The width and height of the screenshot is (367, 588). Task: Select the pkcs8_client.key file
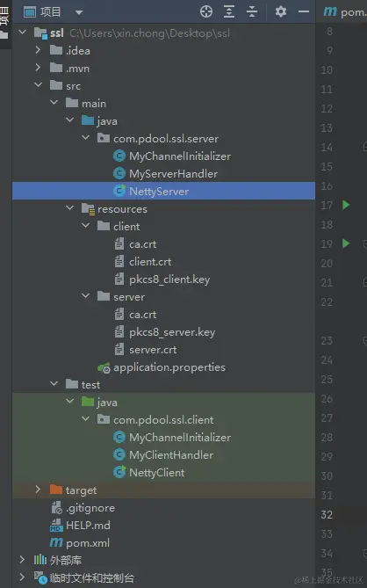point(169,279)
